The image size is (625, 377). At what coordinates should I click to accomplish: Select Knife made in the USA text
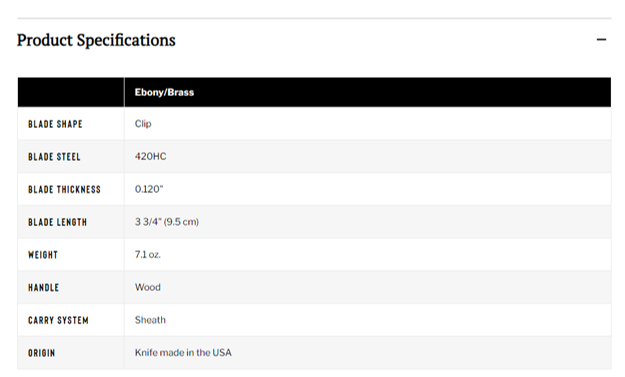(183, 353)
